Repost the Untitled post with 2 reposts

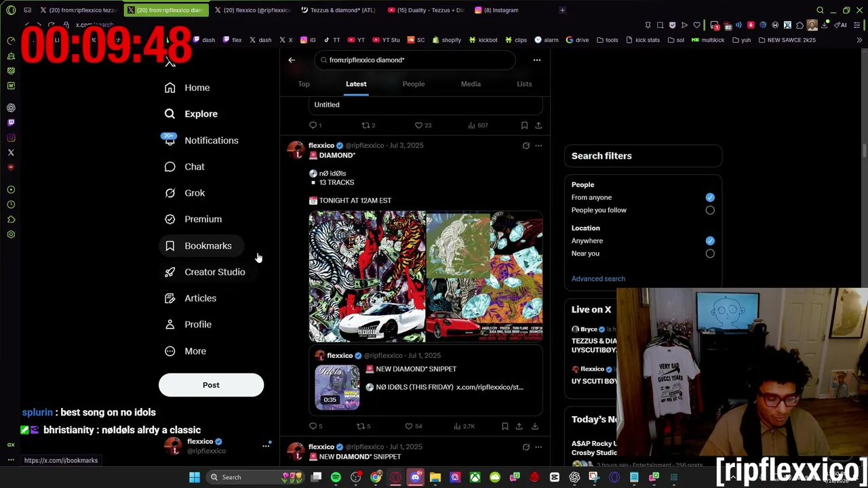click(x=368, y=125)
